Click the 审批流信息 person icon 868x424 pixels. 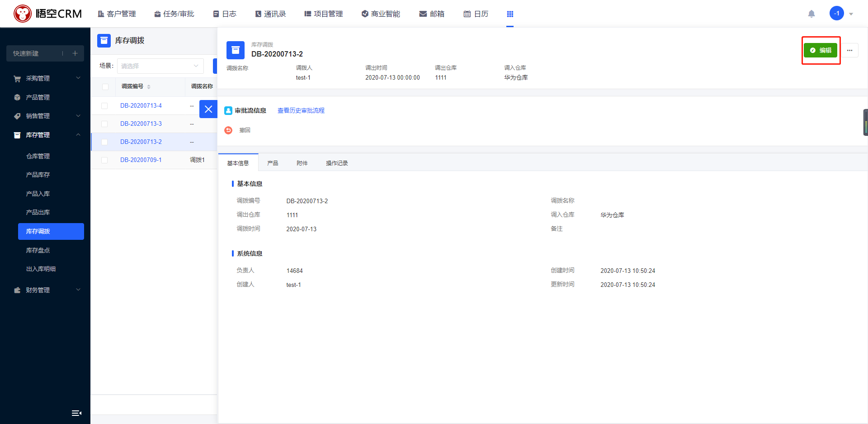(x=228, y=110)
